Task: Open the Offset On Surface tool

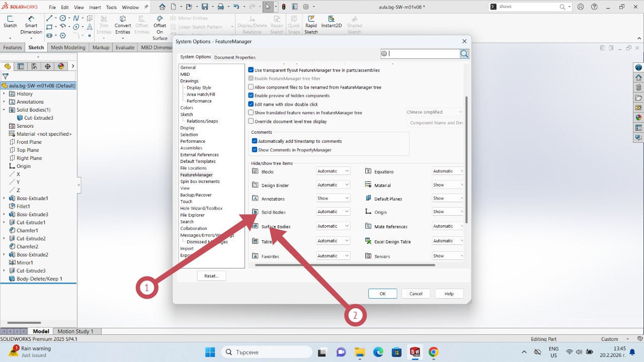Action: click(x=160, y=19)
